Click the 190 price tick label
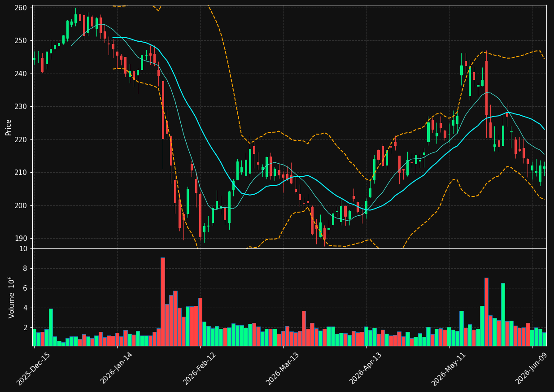The width and height of the screenshot is (554, 392). tap(22, 238)
